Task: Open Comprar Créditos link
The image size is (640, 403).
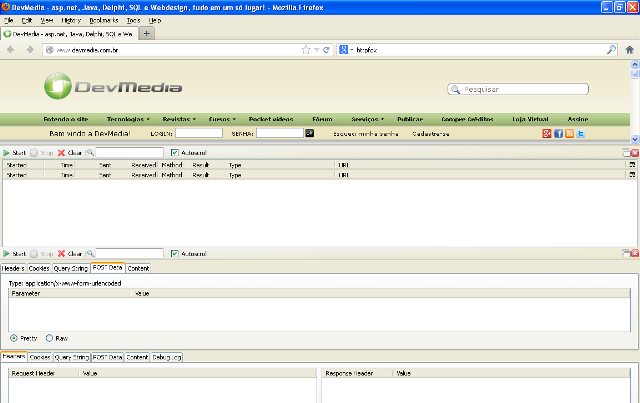Action: point(467,119)
